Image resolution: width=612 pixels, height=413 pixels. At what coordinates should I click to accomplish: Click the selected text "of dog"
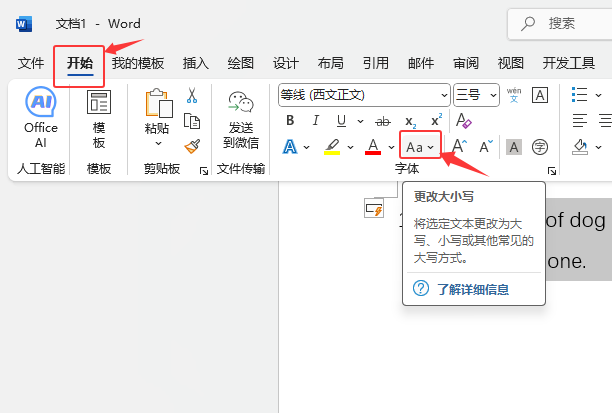coord(575,220)
